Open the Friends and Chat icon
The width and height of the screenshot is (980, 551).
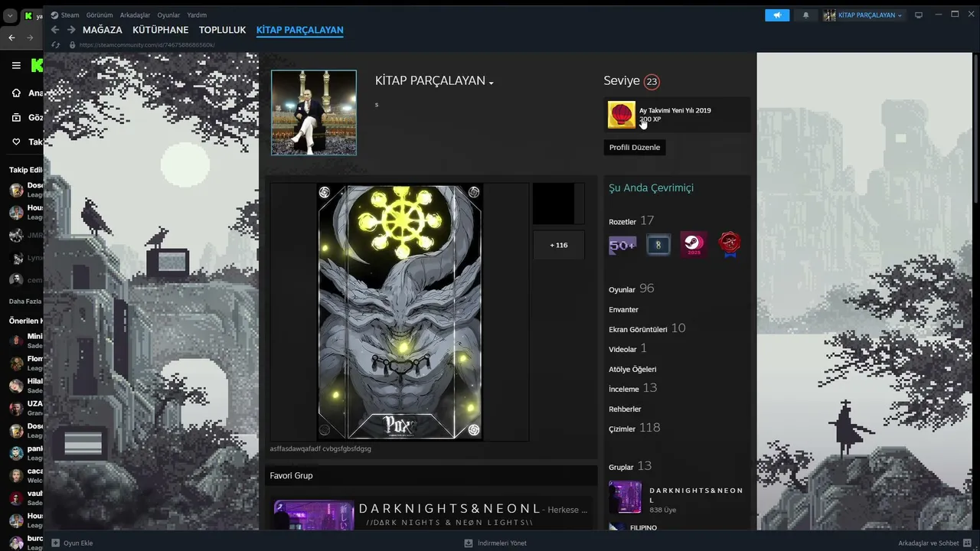967,543
